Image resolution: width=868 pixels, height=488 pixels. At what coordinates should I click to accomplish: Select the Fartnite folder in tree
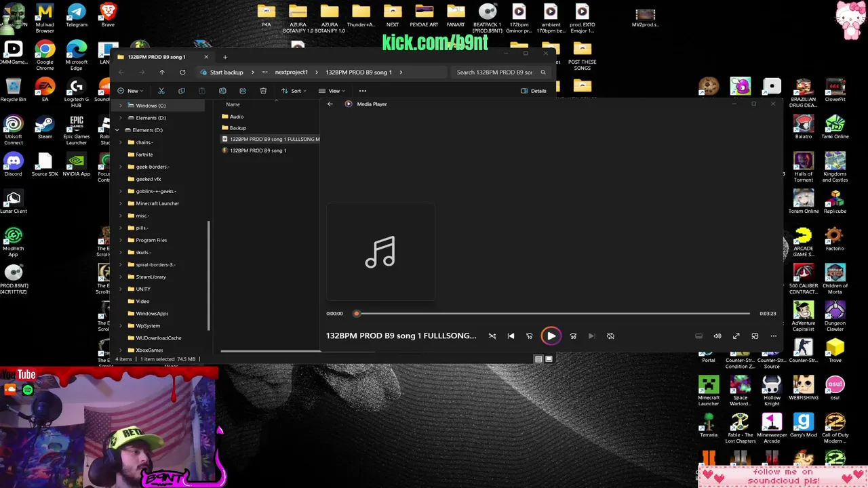[x=144, y=155]
